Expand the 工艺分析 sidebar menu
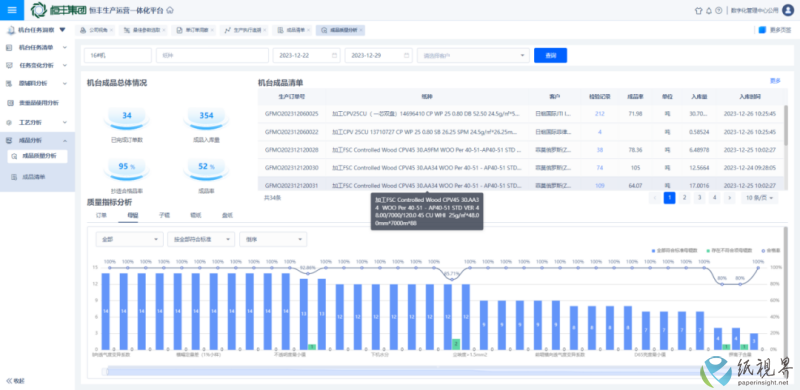 [37, 123]
